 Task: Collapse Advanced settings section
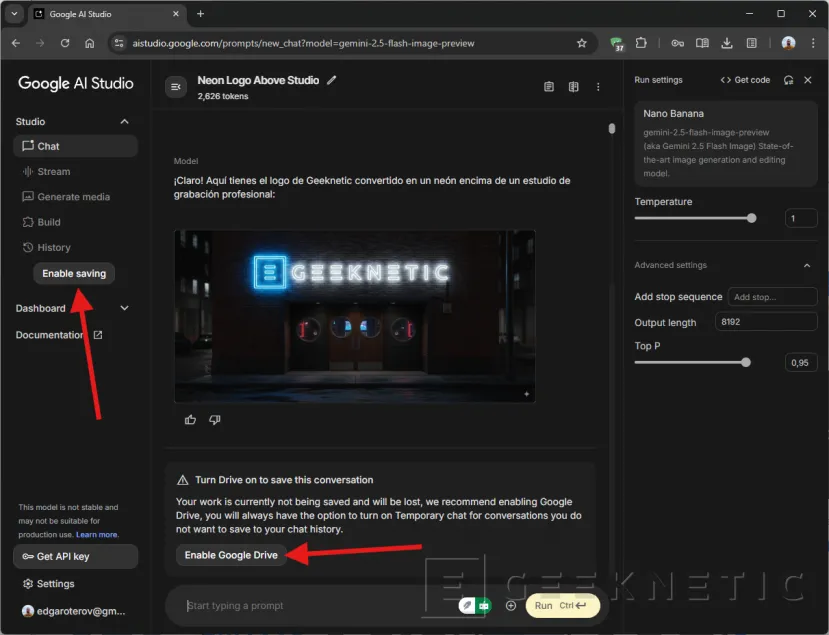click(x=807, y=265)
